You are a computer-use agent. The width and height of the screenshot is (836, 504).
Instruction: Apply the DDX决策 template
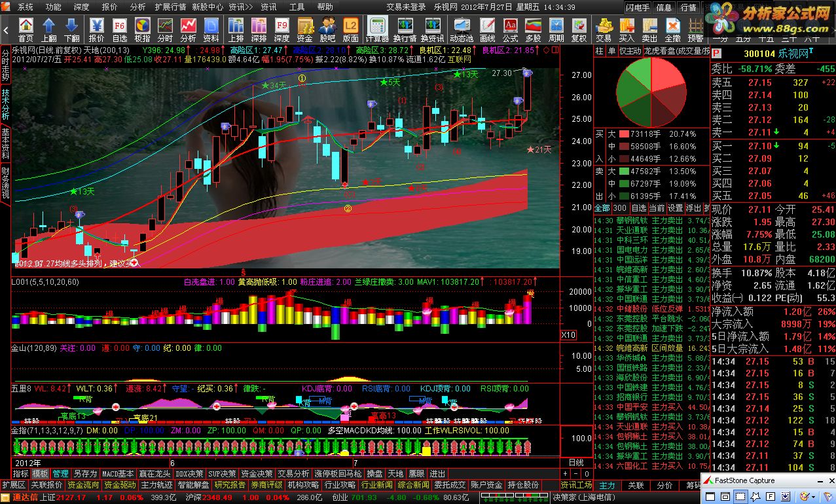coord(190,473)
